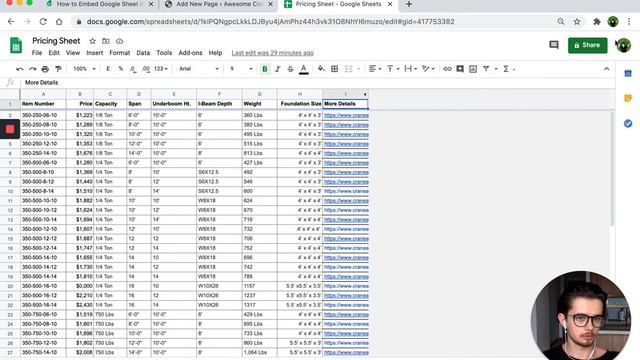The height and width of the screenshot is (360, 640).
Task: Click Merge cells icon
Action: point(348,69)
